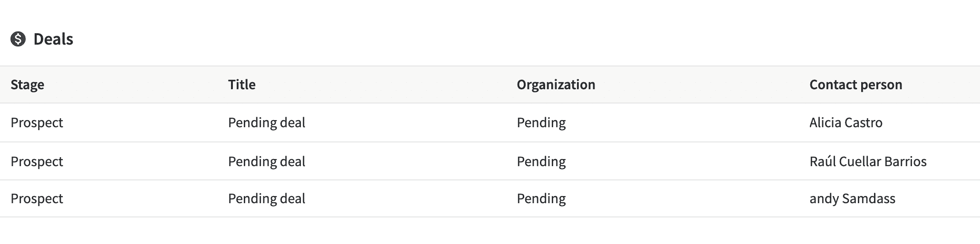Select the table header row

pyautogui.click(x=490, y=84)
